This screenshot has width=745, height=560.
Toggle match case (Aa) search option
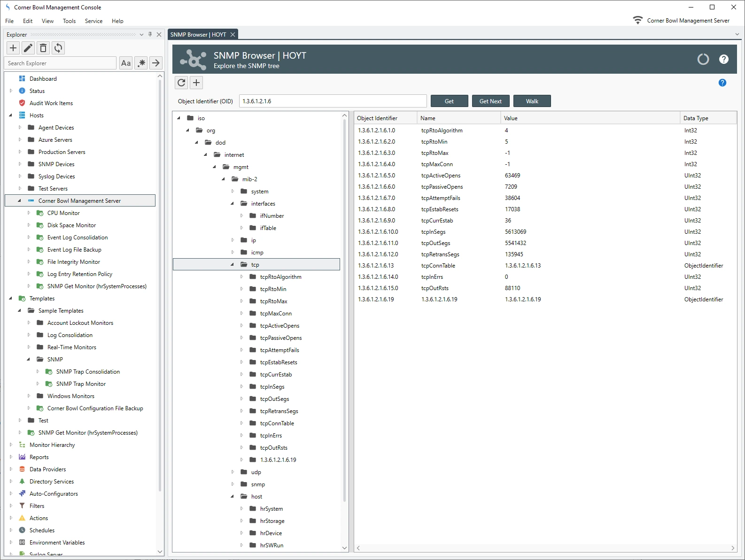pos(126,63)
